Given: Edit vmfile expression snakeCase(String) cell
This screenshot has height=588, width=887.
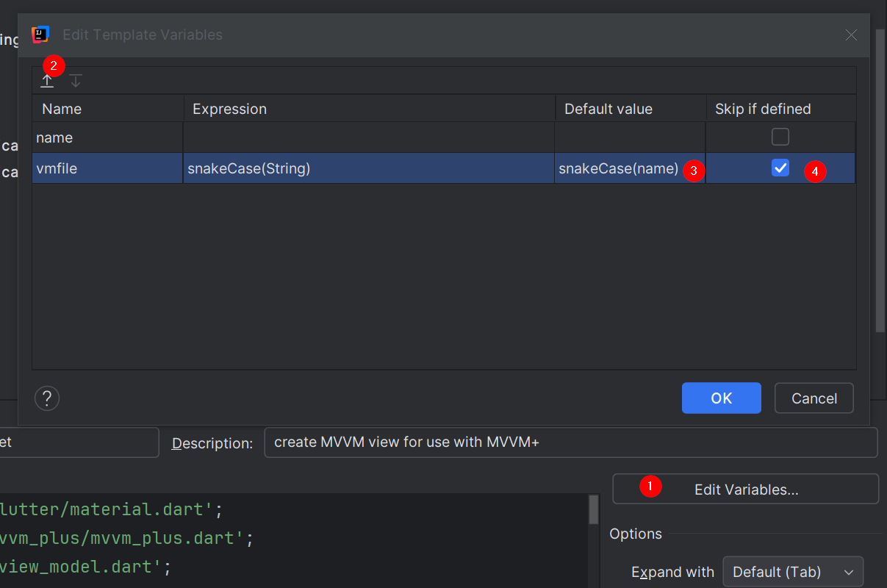Looking at the screenshot, I should click(367, 168).
